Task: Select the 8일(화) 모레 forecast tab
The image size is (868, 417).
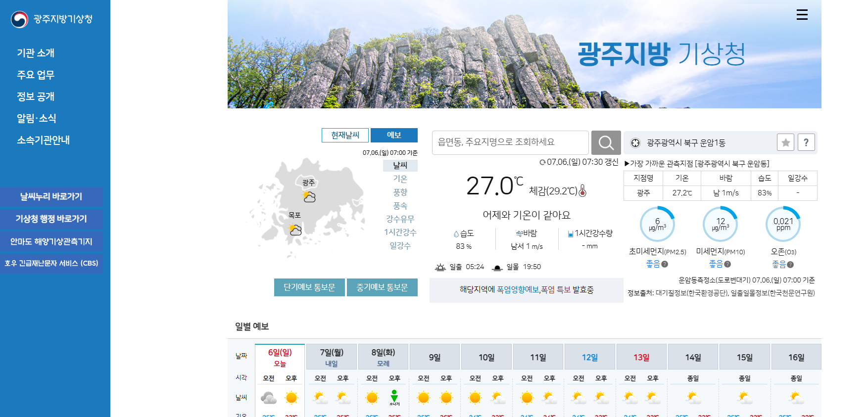Action: coord(383,357)
